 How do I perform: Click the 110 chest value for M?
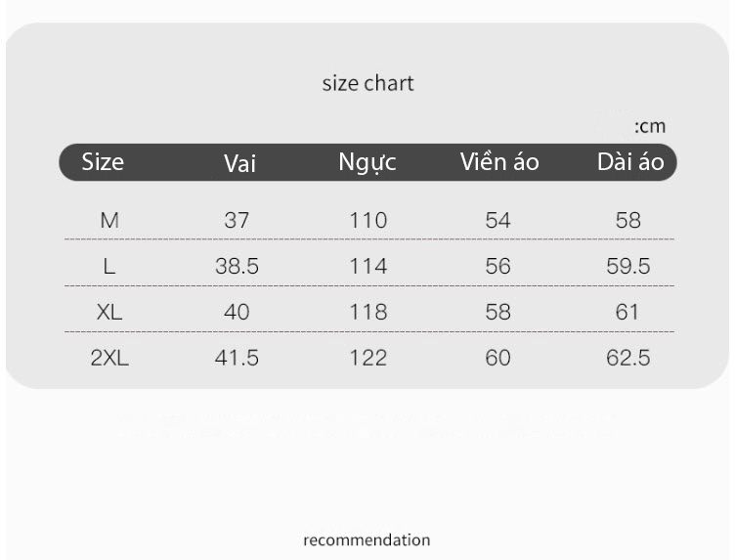(x=368, y=220)
